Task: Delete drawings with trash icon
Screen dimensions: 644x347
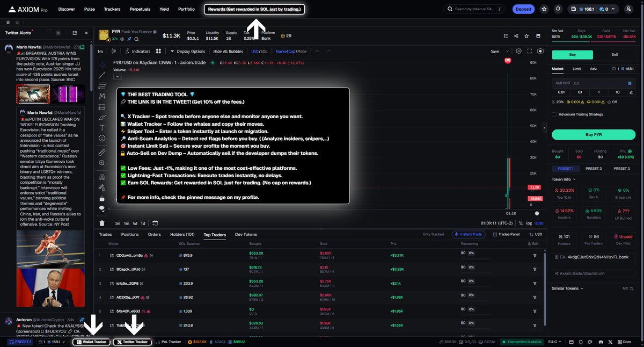Action: click(102, 223)
